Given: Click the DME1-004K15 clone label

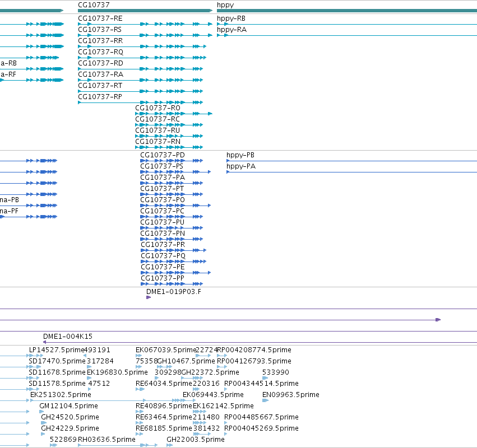Looking at the screenshot, I should pos(67,337).
